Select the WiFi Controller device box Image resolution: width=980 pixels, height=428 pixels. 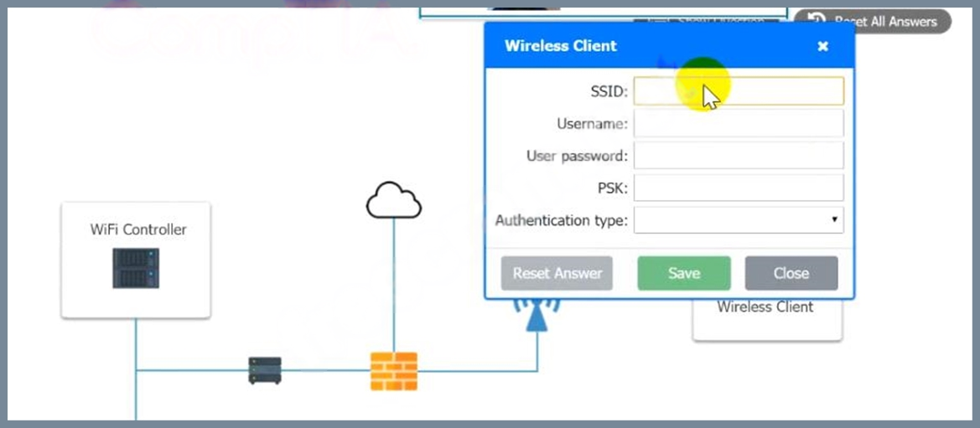[136, 260]
